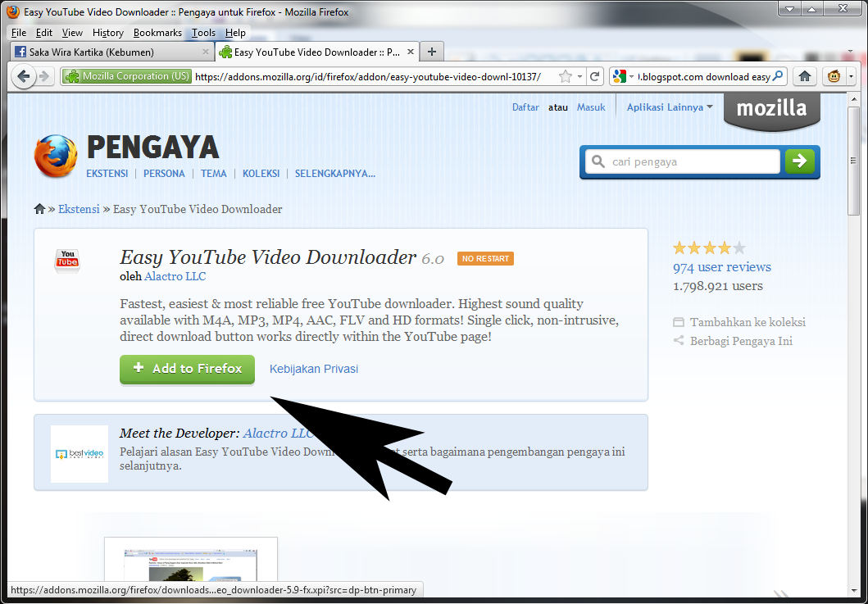Image resolution: width=868 pixels, height=604 pixels.
Task: Expand the Aplikasi Lainnya dropdown
Action: (x=670, y=107)
